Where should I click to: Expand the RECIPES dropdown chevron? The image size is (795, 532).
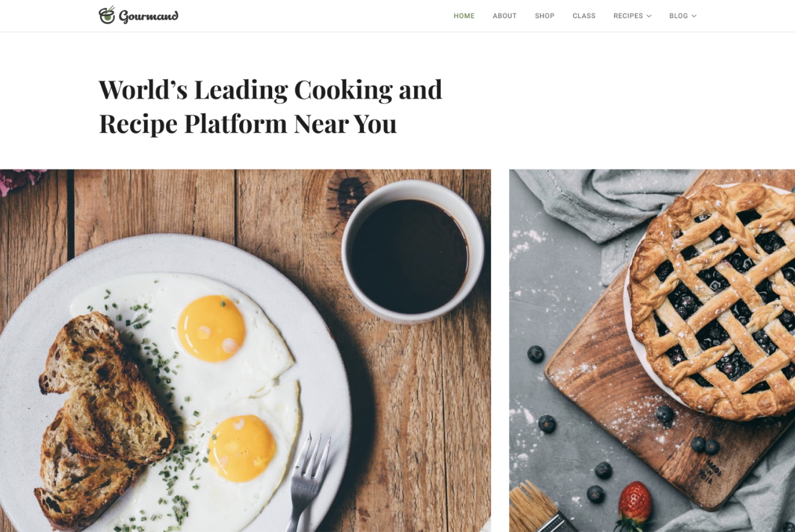649,16
